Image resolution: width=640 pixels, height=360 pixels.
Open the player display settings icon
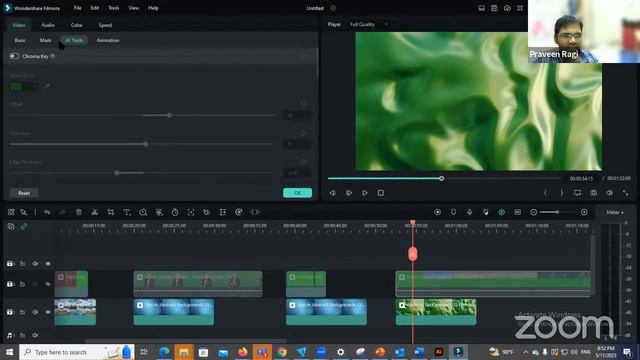coord(577,193)
